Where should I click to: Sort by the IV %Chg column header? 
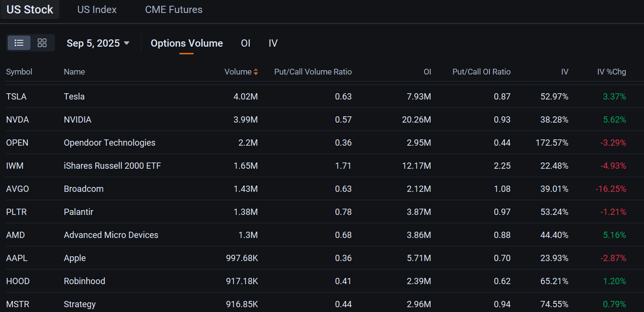click(x=611, y=71)
